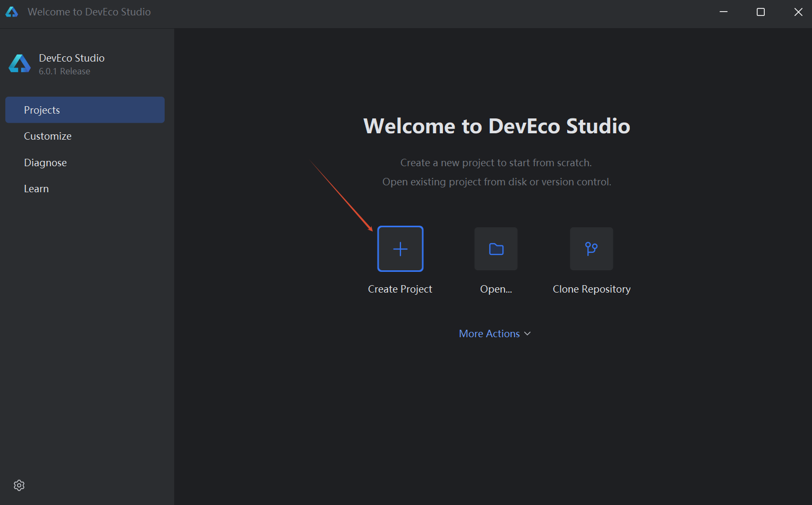
Task: Click the Clone Repository branch icon
Action: point(592,249)
